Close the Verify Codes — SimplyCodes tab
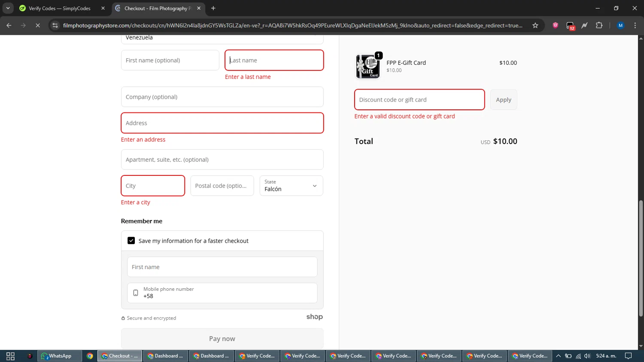This screenshot has width=644, height=362. (103, 8)
